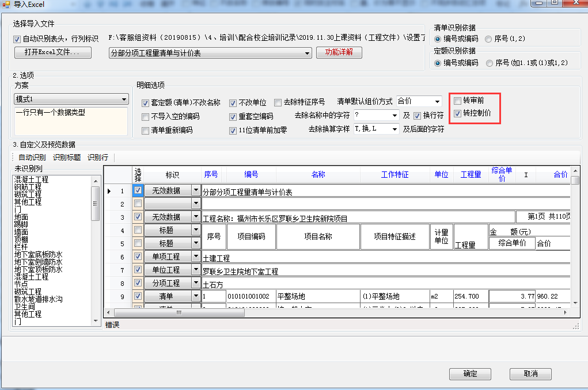Toggle the select checkbox in row 1
Image resolution: width=588 pixels, height=390 pixels.
pos(138,190)
